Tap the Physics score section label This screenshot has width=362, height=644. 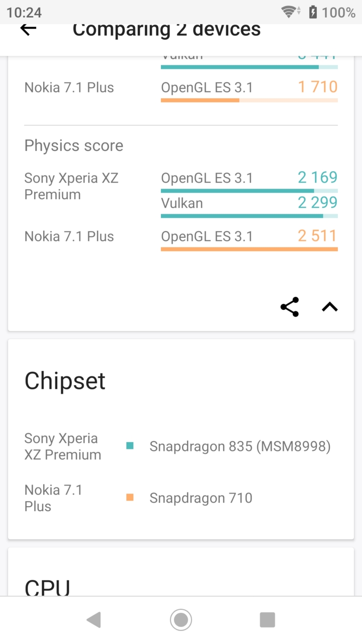tap(74, 145)
